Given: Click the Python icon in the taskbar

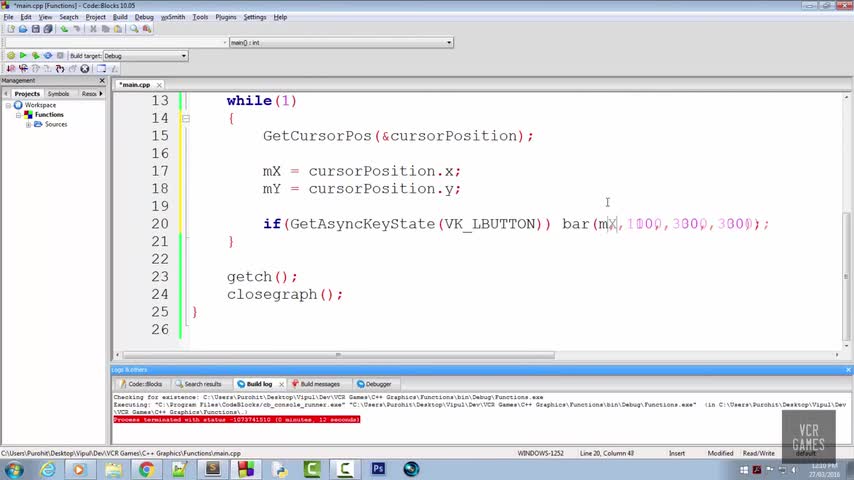Looking at the screenshot, I should (279, 469).
